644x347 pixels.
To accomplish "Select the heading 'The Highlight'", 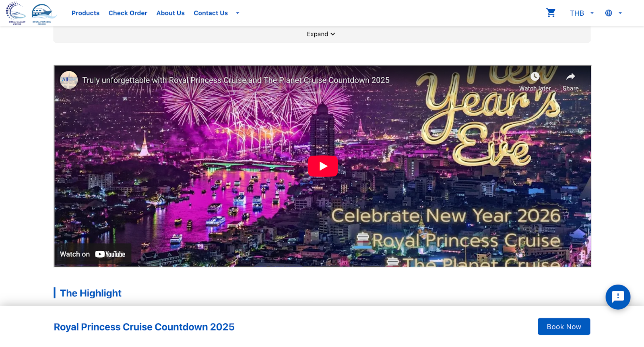I will click(91, 293).
